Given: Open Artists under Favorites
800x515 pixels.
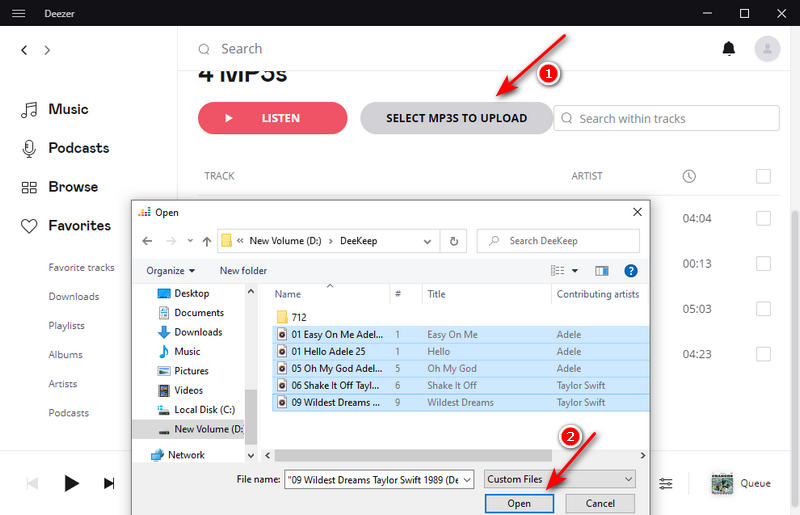Looking at the screenshot, I should pos(63,384).
